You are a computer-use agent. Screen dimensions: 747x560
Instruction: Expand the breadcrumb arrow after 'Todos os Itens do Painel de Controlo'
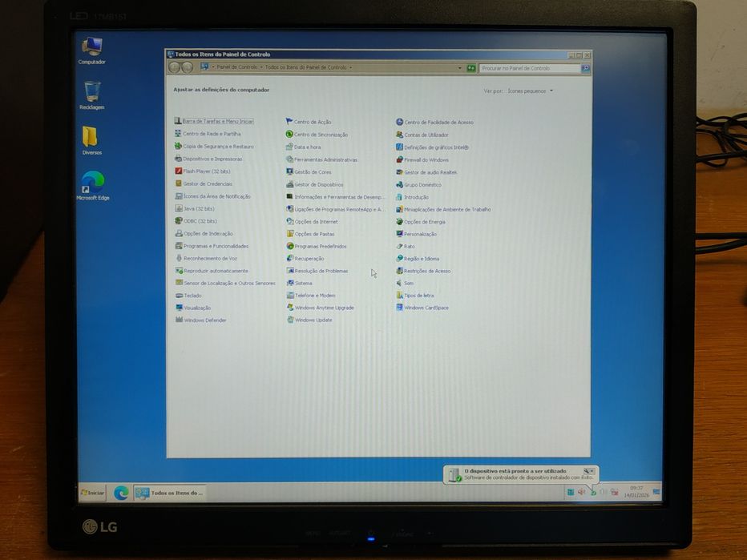[x=350, y=67]
